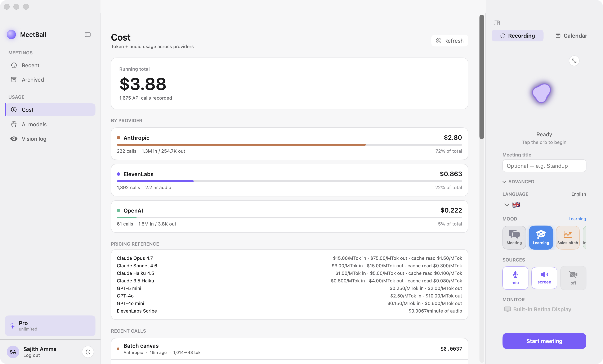Click the ElevenLabs usage progress bar
This screenshot has width=603, height=364.
[289, 181]
